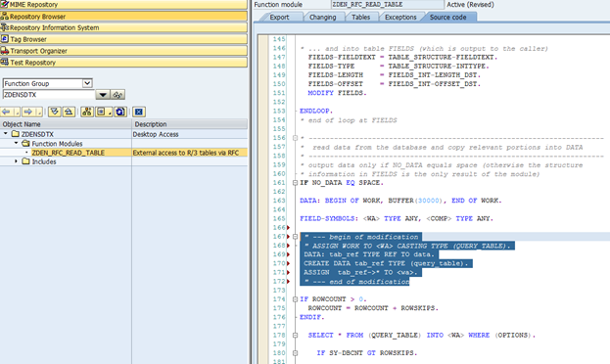Switch to the Tables tab
The height and width of the screenshot is (364, 610).
[360, 17]
